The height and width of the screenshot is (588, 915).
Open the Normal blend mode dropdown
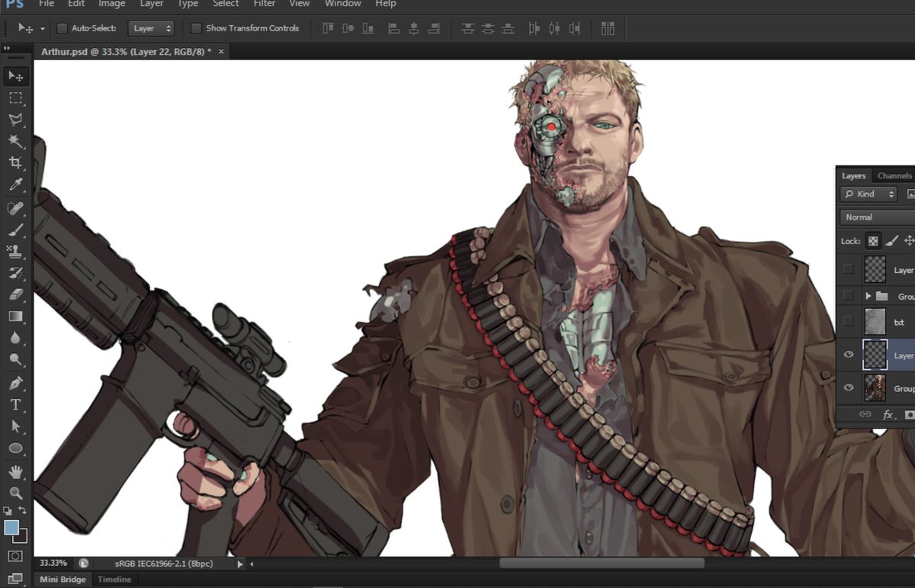pyautogui.click(x=878, y=217)
